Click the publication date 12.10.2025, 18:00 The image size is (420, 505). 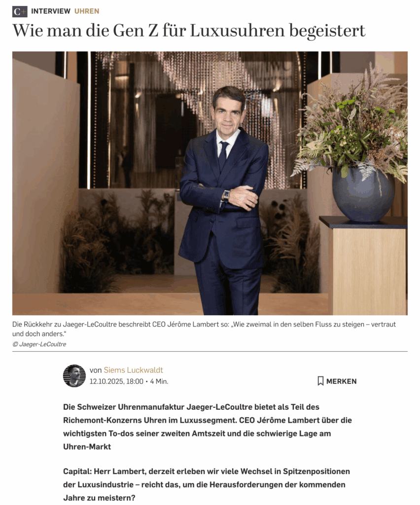(x=116, y=381)
